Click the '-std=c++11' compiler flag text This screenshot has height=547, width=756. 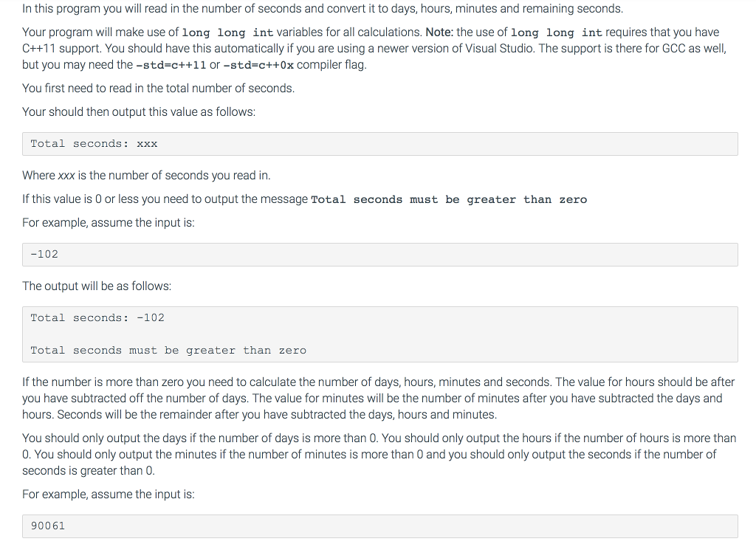coord(171,65)
